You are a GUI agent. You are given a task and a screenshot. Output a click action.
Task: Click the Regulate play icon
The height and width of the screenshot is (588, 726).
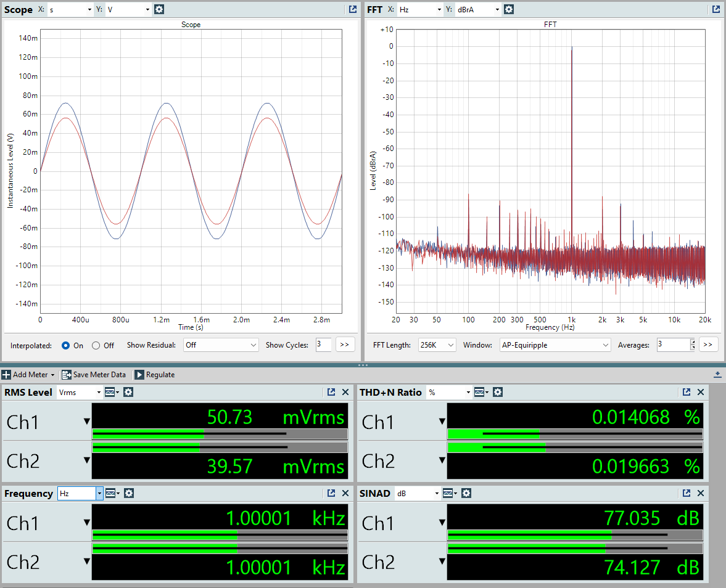pyautogui.click(x=139, y=375)
